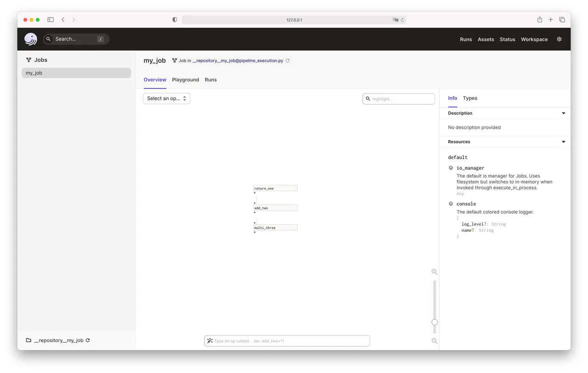The width and height of the screenshot is (588, 373).
Task: Click the 'io_manager' resource name
Action: 470,168
